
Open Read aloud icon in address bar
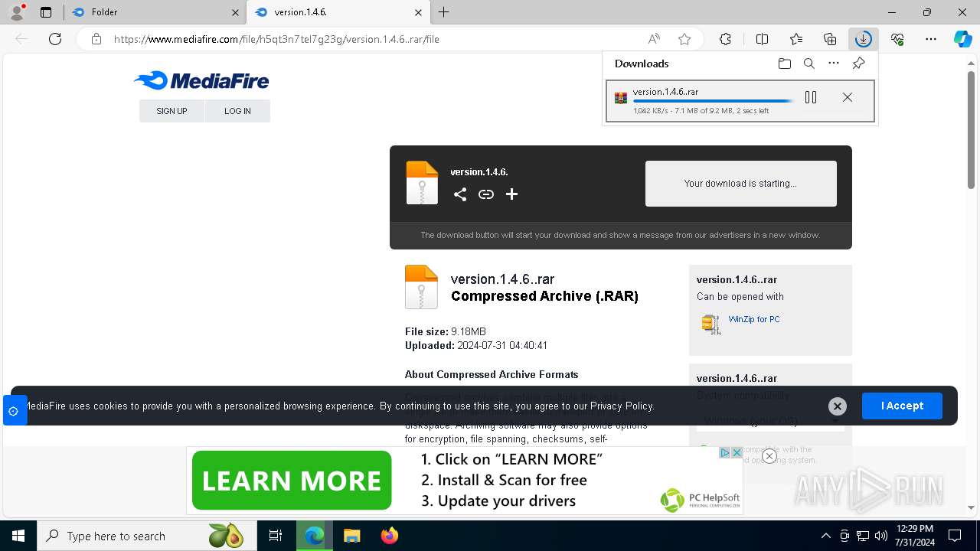coord(654,39)
